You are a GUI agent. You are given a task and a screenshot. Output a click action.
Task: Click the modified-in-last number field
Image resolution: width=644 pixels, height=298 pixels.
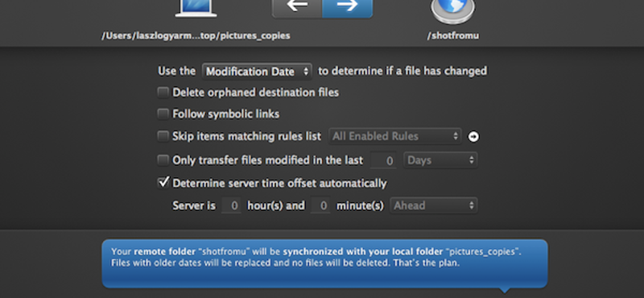pyautogui.click(x=383, y=160)
